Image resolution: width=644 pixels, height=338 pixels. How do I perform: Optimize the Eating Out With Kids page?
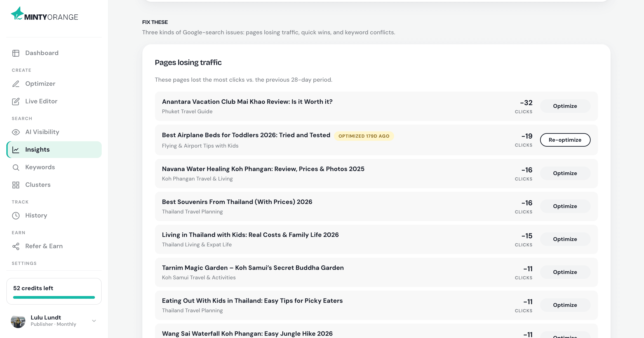tap(565, 305)
